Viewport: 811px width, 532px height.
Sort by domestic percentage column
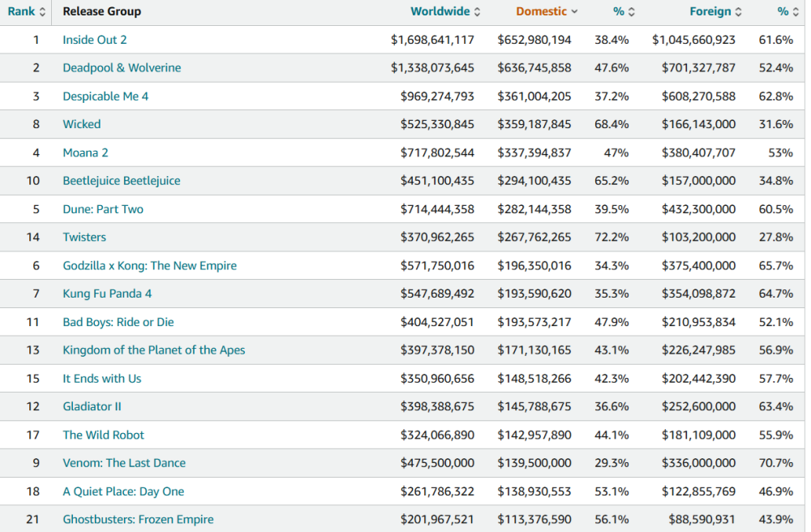tap(624, 11)
